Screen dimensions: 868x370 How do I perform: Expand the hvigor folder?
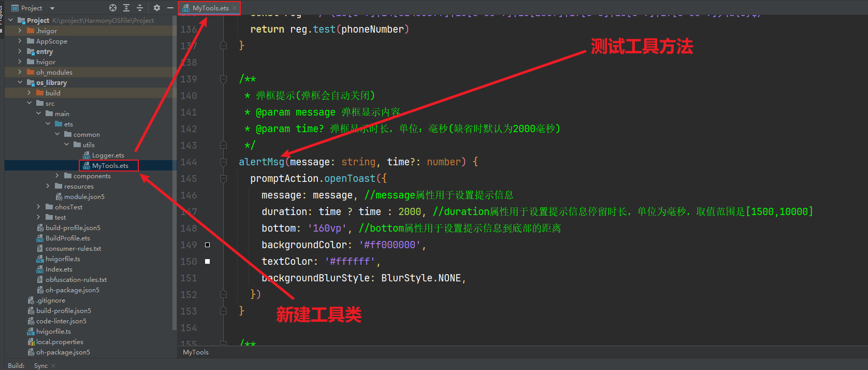coord(20,62)
